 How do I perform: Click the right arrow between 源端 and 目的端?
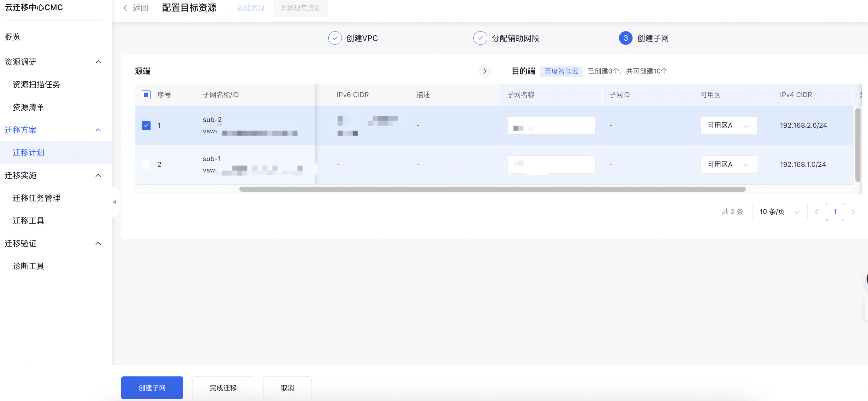(485, 71)
